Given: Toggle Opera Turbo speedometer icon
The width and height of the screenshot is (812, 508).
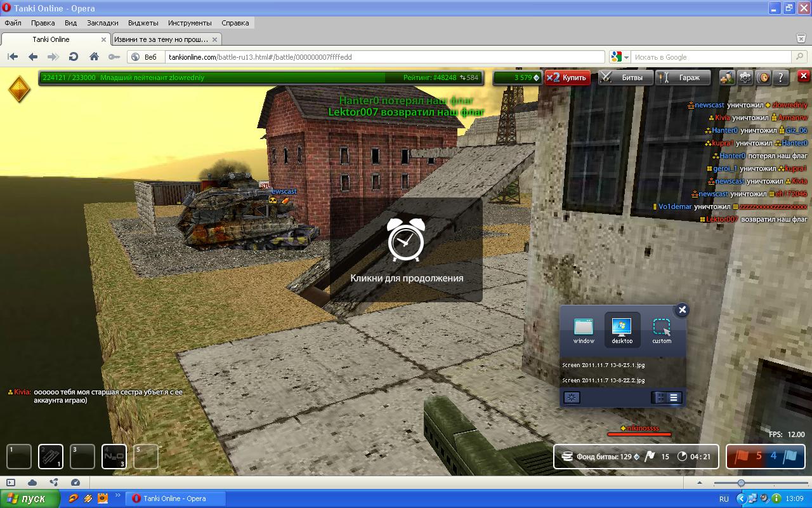Looking at the screenshot, I should (75, 483).
